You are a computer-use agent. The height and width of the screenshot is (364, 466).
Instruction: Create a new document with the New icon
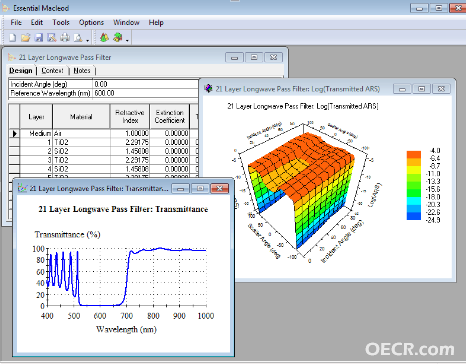[12, 38]
